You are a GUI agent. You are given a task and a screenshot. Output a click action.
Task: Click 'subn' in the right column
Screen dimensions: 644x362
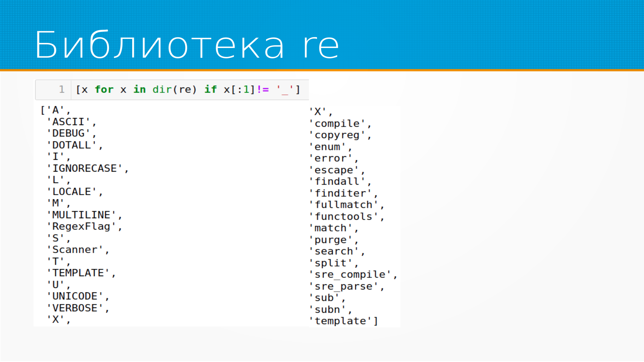coord(327,309)
